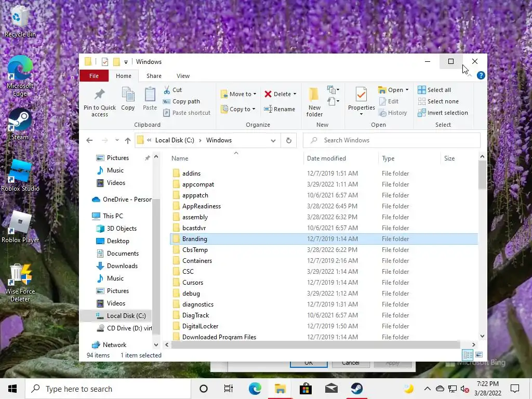Open Task View on taskbar

[x=229, y=389]
